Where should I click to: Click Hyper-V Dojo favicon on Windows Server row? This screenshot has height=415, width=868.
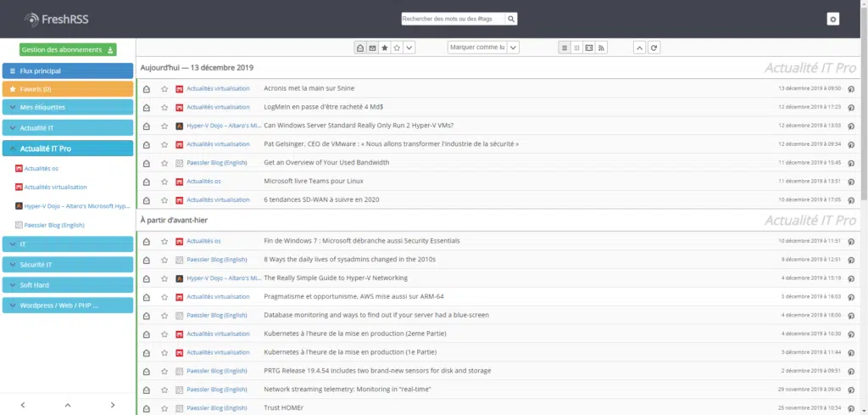(x=180, y=126)
